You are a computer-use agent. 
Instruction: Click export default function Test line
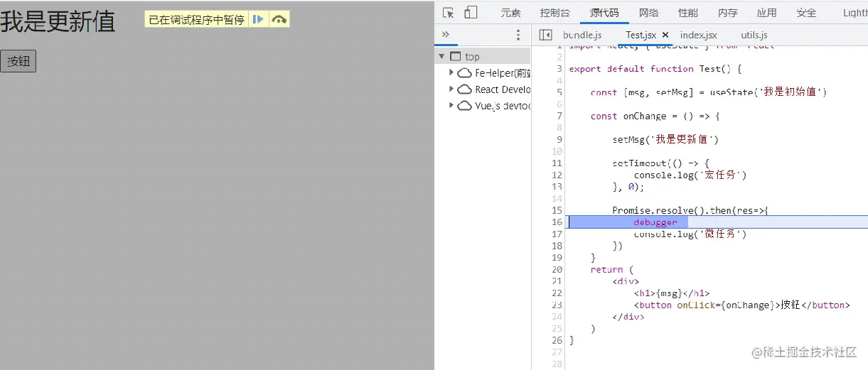tap(655, 69)
